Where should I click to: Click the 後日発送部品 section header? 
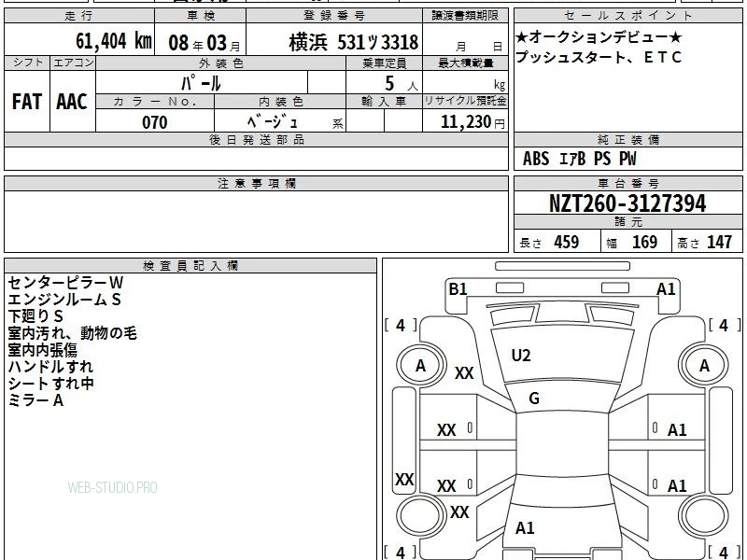(256, 140)
